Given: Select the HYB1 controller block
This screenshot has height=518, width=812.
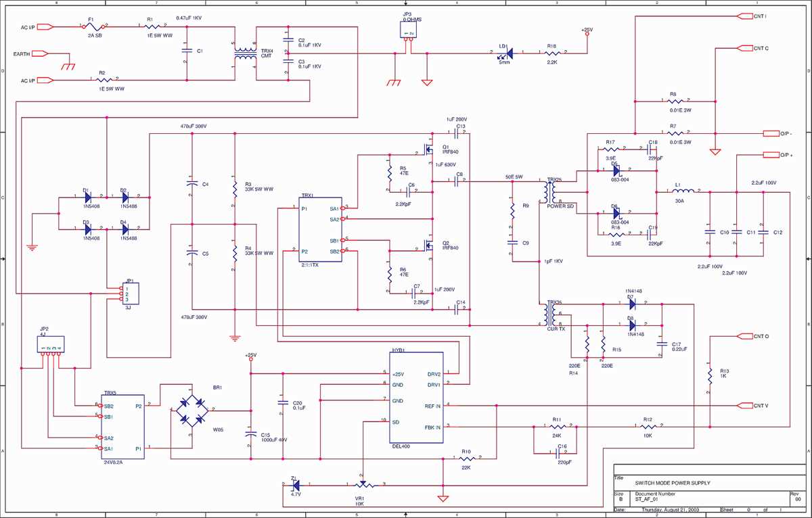Looking at the screenshot, I should tap(418, 397).
